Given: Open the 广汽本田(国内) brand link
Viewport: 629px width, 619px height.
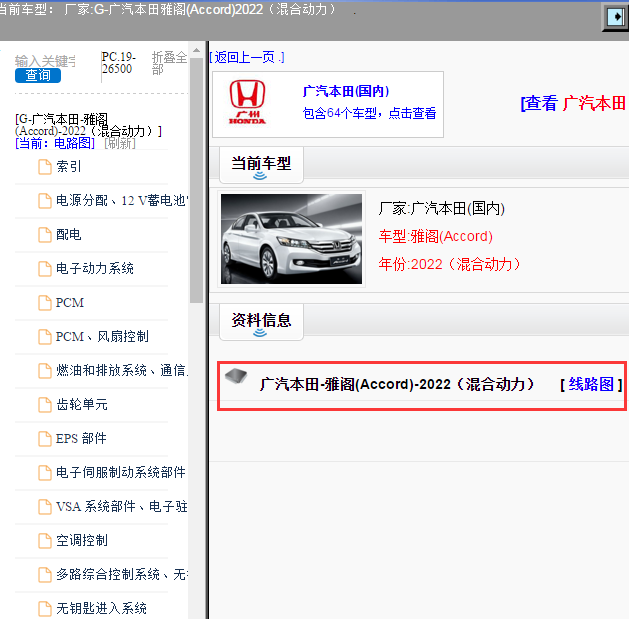Looking at the screenshot, I should pos(346,91).
